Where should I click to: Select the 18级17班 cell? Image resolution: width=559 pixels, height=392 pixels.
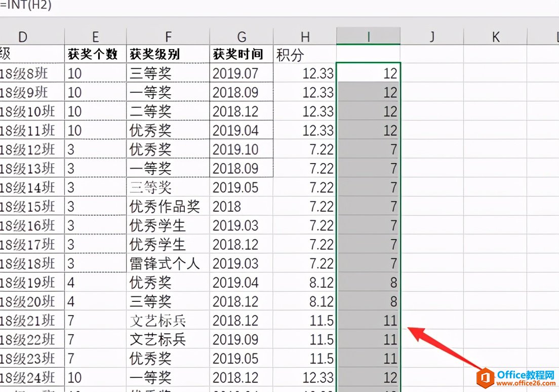pos(32,244)
